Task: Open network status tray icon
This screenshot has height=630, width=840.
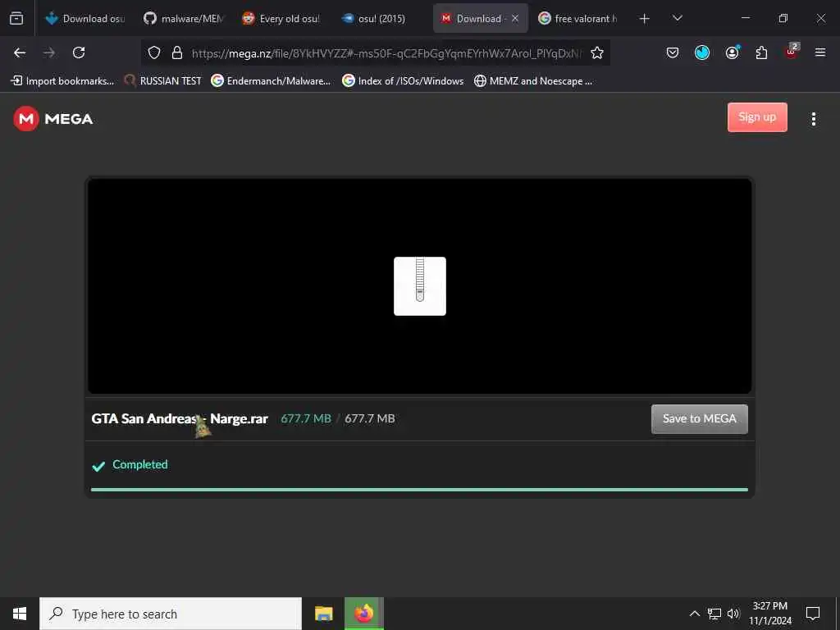Action: click(x=714, y=614)
